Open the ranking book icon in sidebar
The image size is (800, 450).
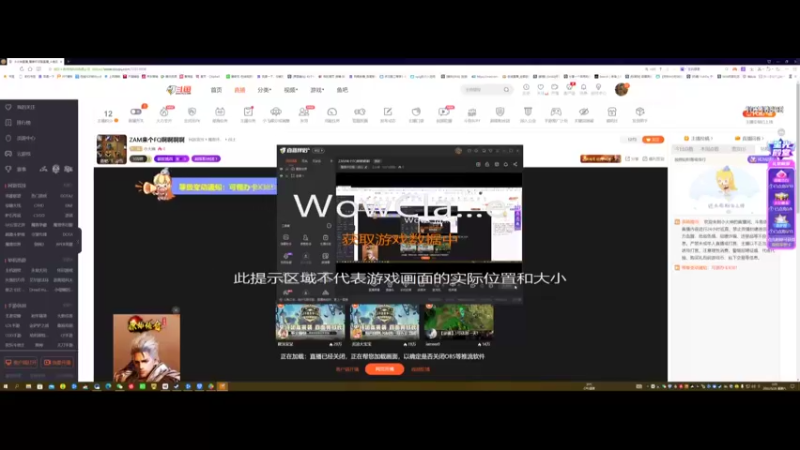click(x=9, y=122)
